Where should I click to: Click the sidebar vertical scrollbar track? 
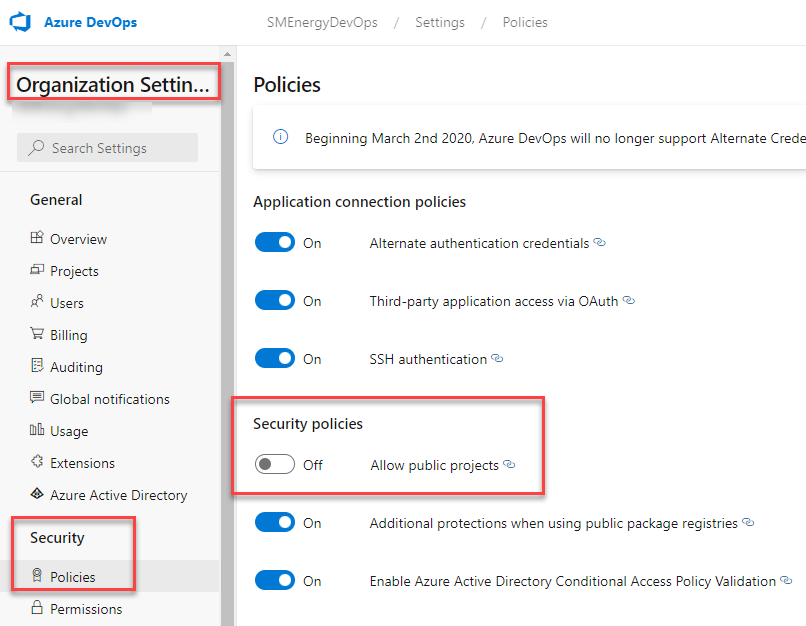(x=227, y=343)
